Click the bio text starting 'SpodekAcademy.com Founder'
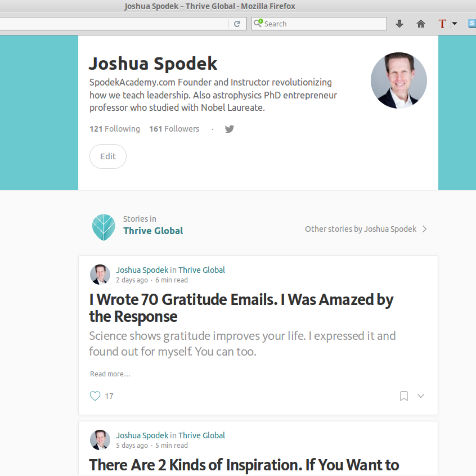Image resolution: width=476 pixels, height=476 pixels. pos(213,95)
